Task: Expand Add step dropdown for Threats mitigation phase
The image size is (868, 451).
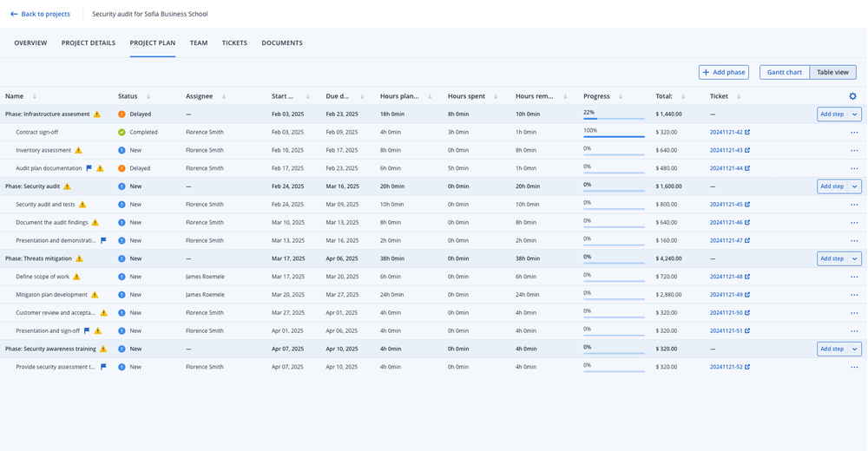Action: (855, 258)
